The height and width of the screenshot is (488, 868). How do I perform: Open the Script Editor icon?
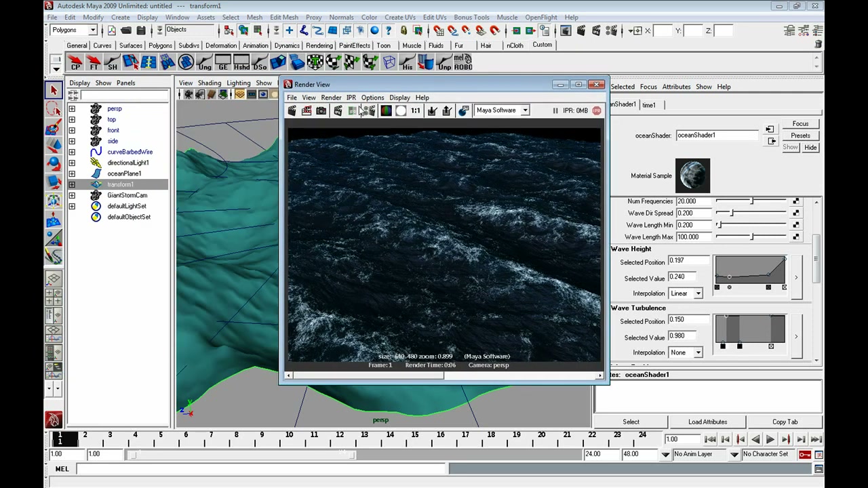(x=818, y=469)
